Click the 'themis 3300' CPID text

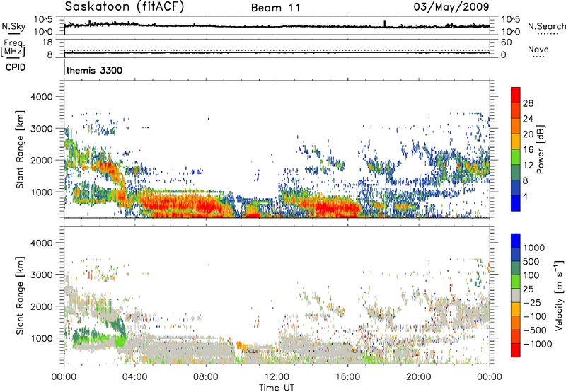coord(95,70)
